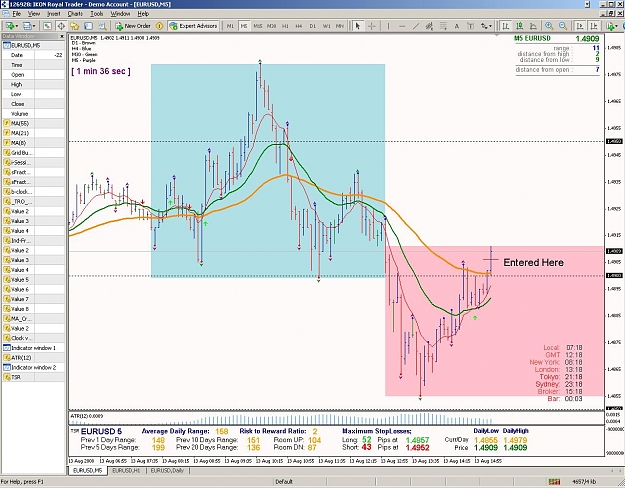Viewport: 625px width, 488px height.
Task: Select the equidistant channel tool
Action: point(429,26)
